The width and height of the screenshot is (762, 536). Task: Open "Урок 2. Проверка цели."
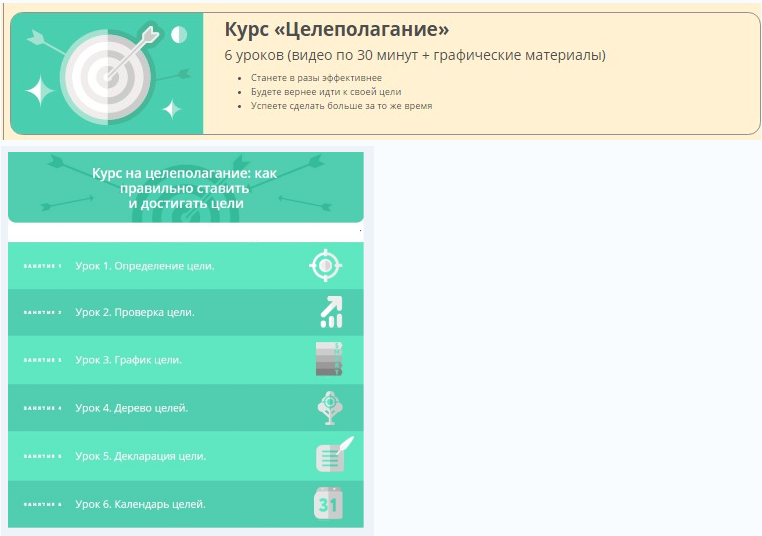click(135, 312)
